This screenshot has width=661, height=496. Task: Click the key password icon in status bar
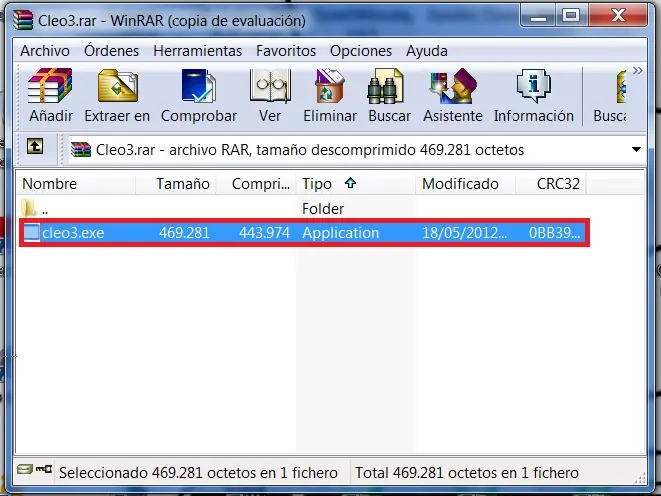pos(44,469)
